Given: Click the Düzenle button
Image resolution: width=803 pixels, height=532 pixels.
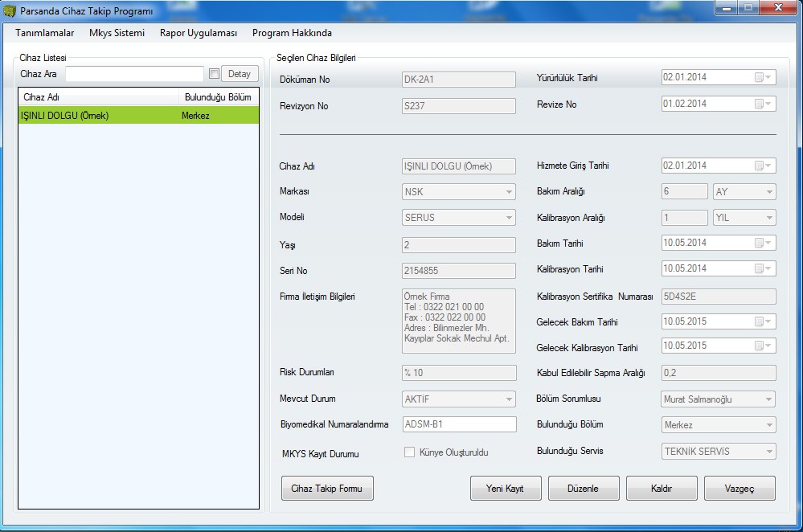Looking at the screenshot, I should (584, 489).
